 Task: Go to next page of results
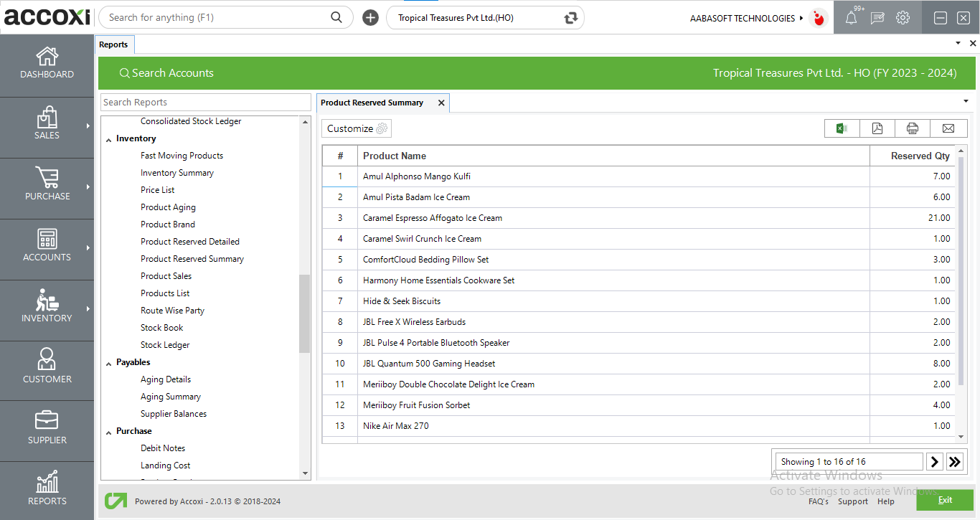934,462
